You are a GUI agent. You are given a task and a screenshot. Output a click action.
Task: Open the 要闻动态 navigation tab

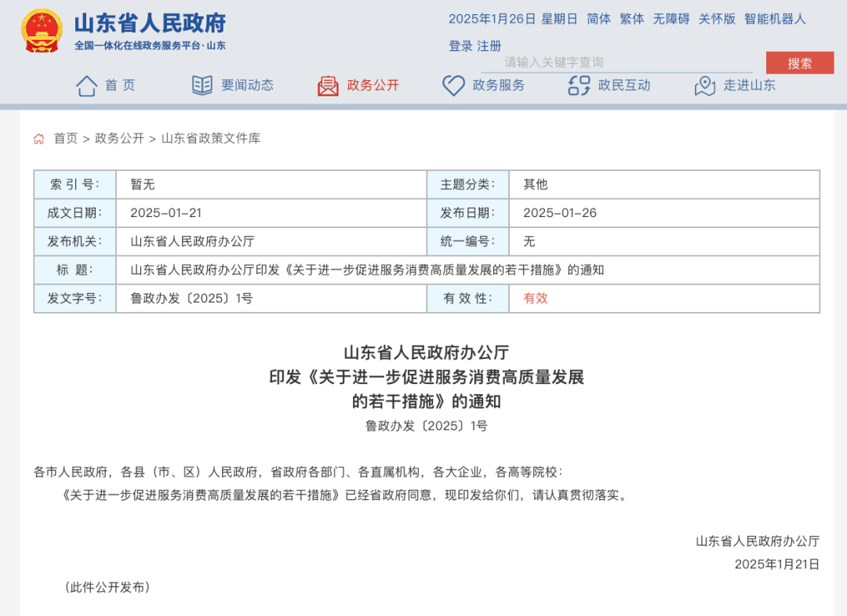point(247,85)
